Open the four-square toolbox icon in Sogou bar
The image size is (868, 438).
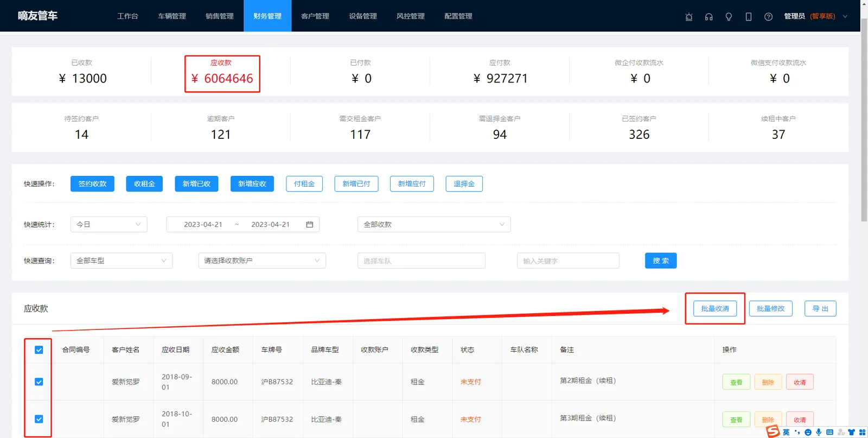pyautogui.click(x=862, y=432)
